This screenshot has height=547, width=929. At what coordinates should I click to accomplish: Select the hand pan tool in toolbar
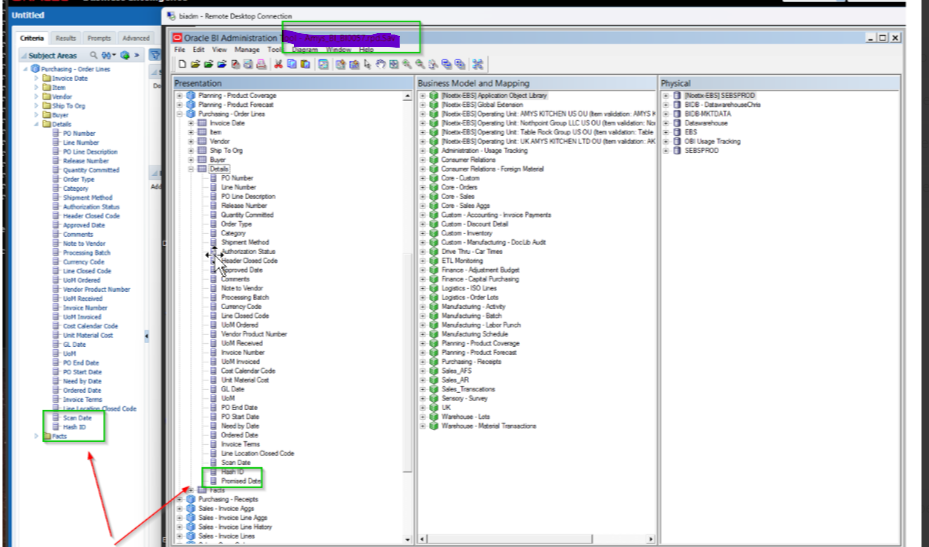380,64
